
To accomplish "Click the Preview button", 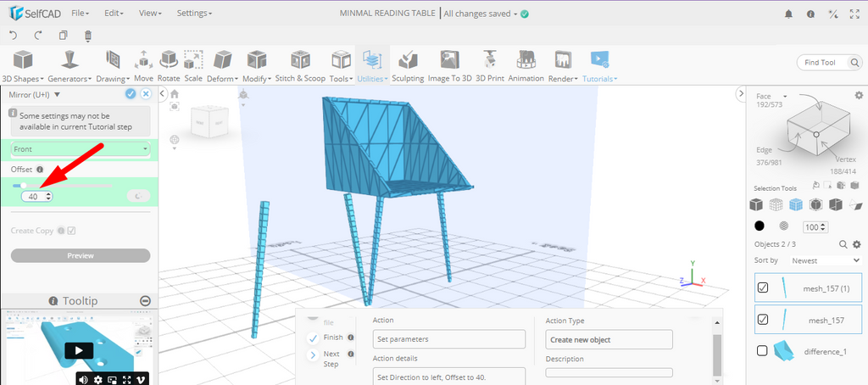I will click(81, 255).
